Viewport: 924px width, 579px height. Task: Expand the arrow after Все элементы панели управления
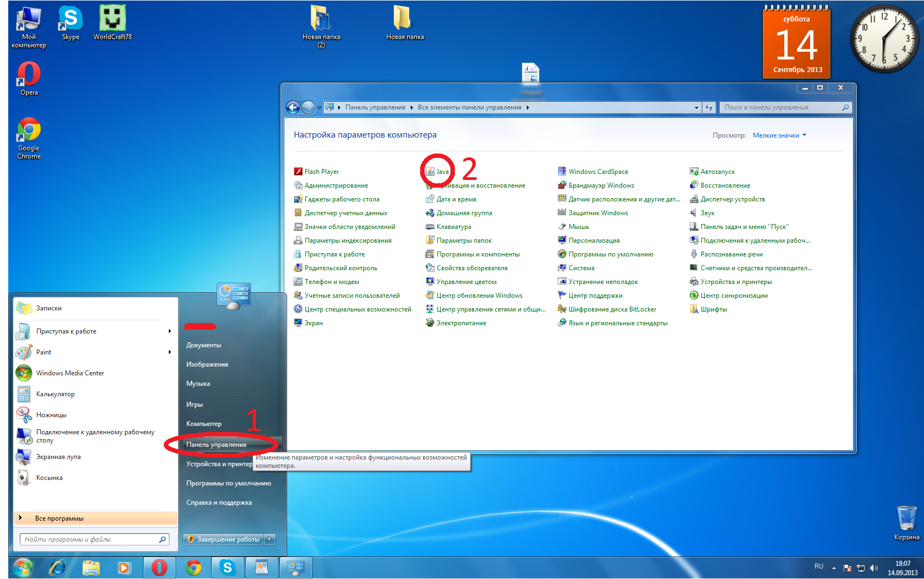pyautogui.click(x=527, y=107)
